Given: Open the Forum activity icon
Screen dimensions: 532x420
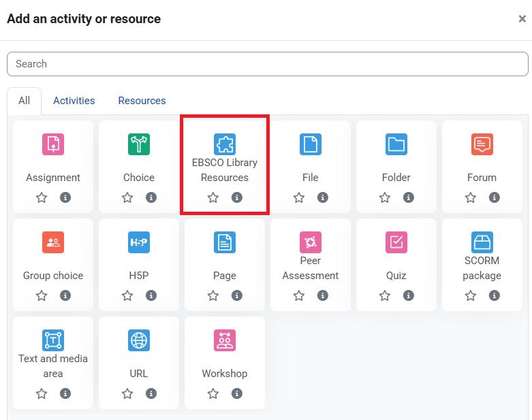Looking at the screenshot, I should point(482,144).
